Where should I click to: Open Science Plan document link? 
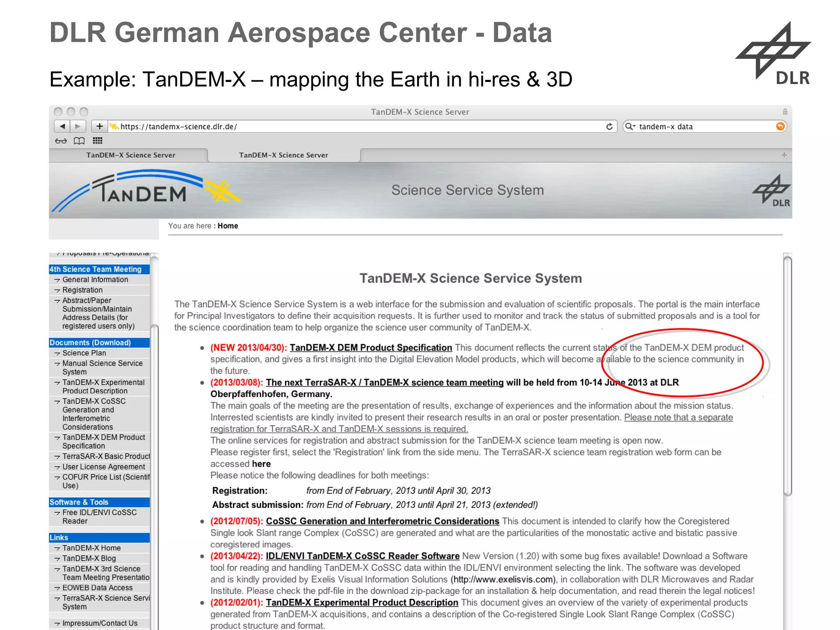click(x=84, y=353)
